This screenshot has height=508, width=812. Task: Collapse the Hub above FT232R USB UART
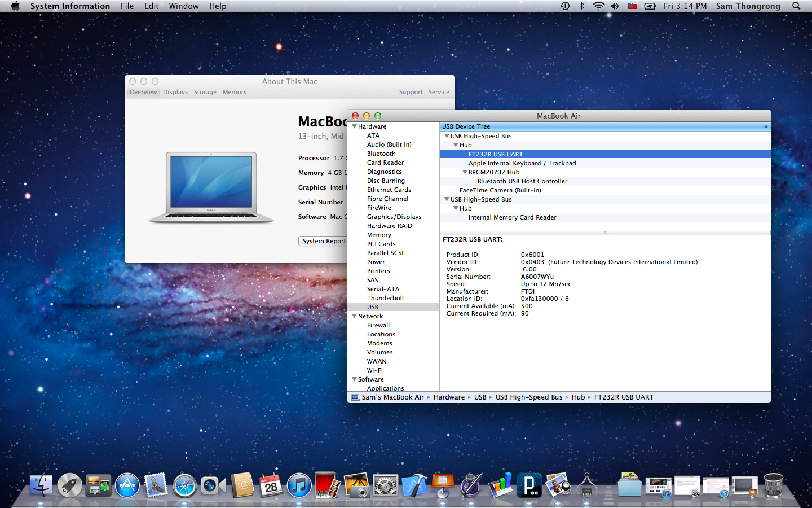pos(456,145)
